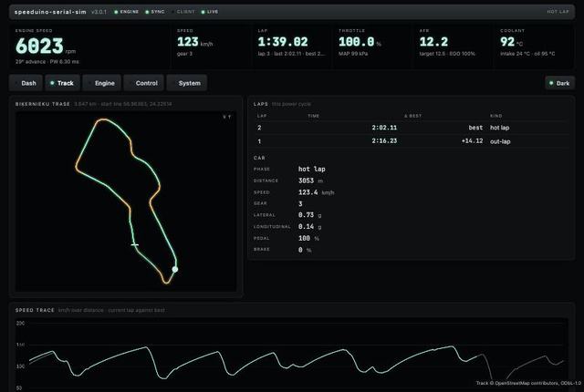Click the LAPS panel heading
The height and width of the screenshot is (392, 584).
click(261, 104)
